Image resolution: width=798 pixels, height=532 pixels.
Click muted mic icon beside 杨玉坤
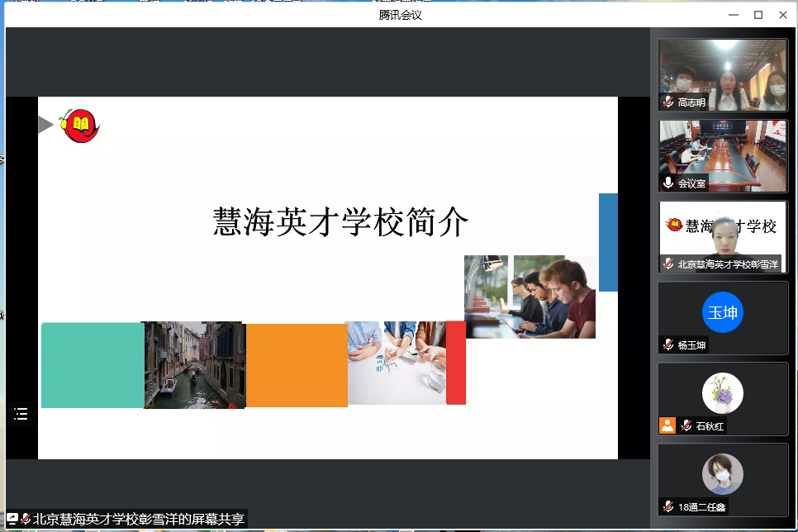pos(668,344)
